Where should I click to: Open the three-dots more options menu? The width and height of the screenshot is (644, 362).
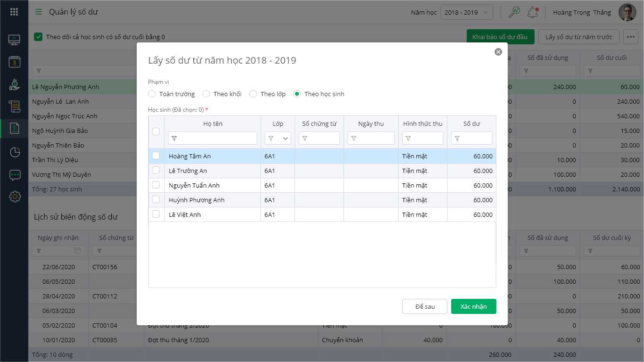pyautogui.click(x=631, y=37)
